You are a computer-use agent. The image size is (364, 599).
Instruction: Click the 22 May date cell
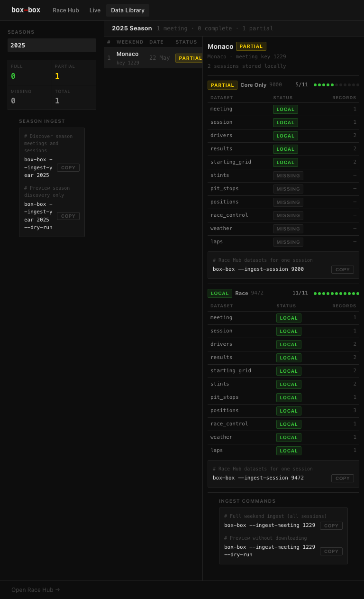pos(159,58)
